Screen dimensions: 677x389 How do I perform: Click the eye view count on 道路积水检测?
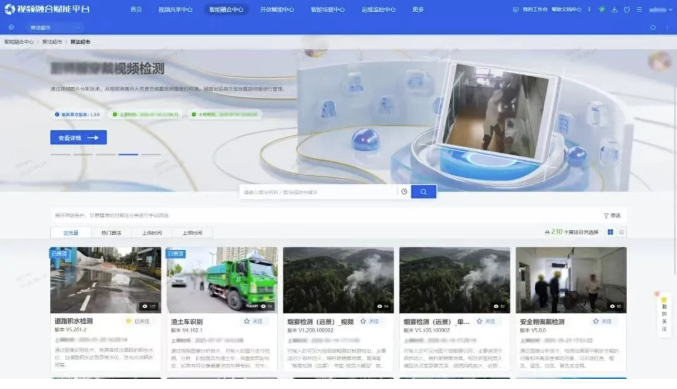point(149,306)
